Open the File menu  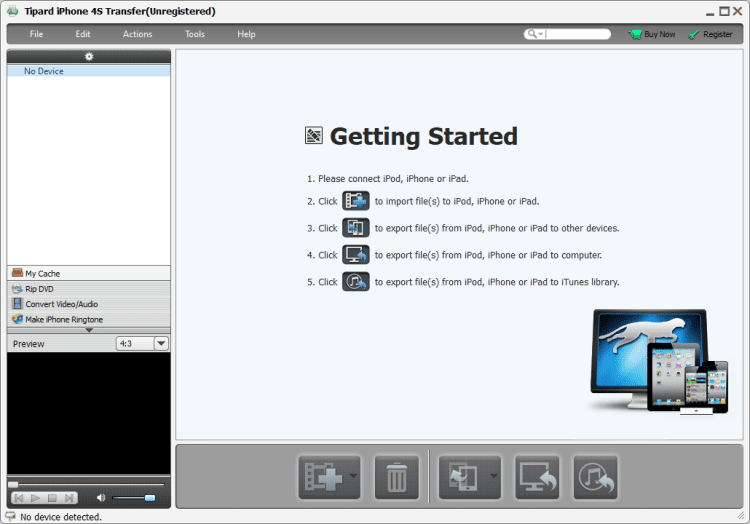tap(36, 34)
